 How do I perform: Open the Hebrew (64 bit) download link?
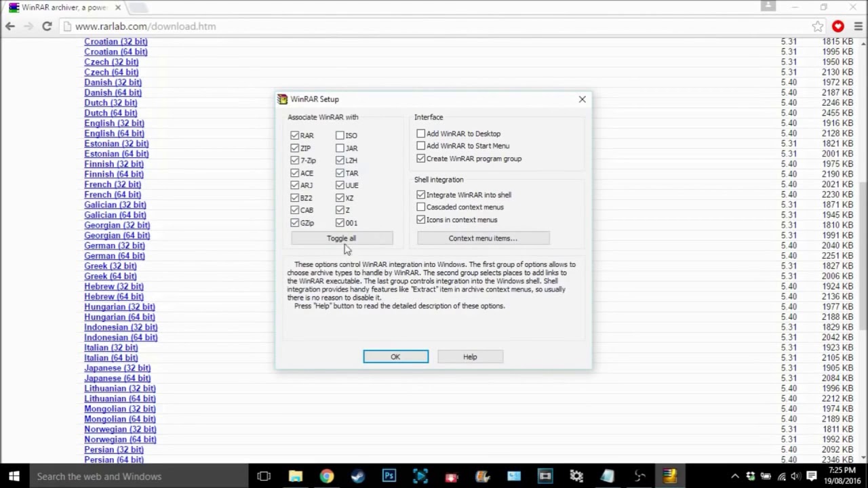[x=114, y=297]
